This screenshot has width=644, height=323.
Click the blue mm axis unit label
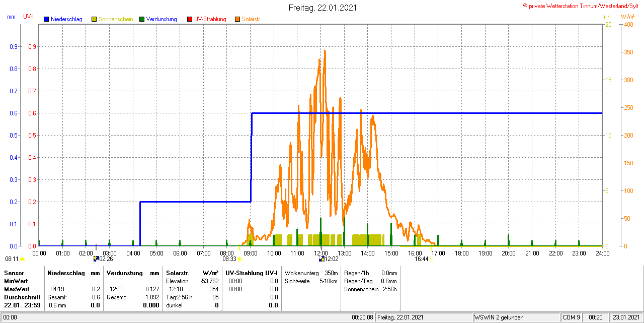[x=12, y=17]
